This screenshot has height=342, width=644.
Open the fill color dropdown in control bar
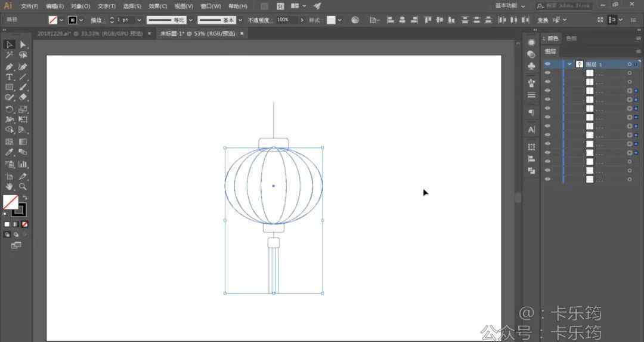click(61, 20)
